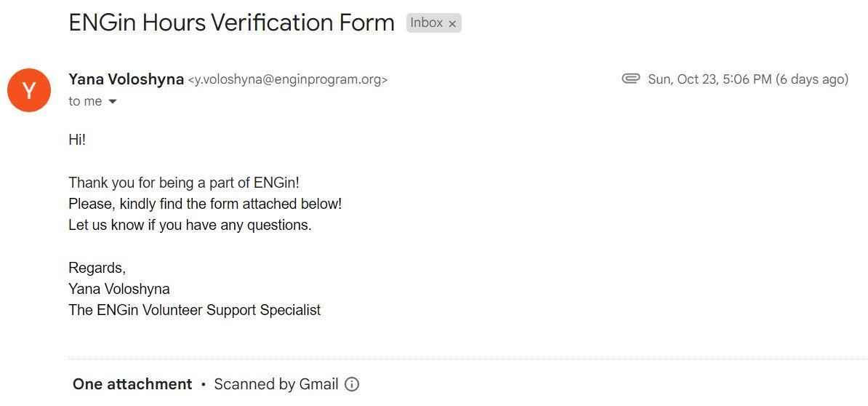The image size is (868, 406).
Task: Click the paperclip attachment icon
Action: pos(630,79)
